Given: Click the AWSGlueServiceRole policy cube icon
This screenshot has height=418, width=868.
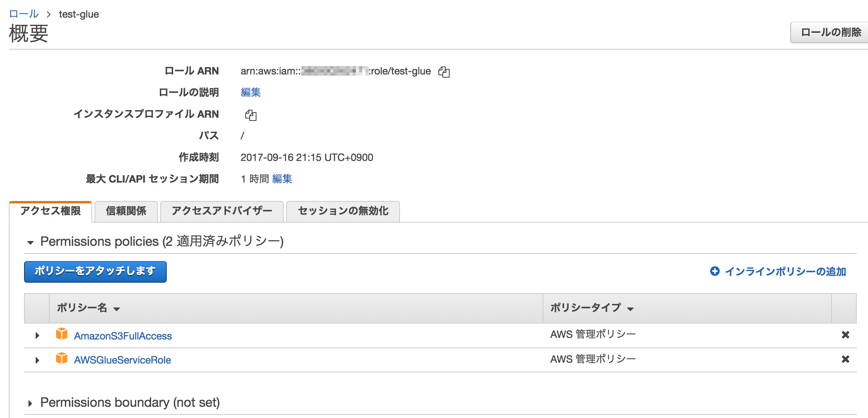Looking at the screenshot, I should coord(62,358).
